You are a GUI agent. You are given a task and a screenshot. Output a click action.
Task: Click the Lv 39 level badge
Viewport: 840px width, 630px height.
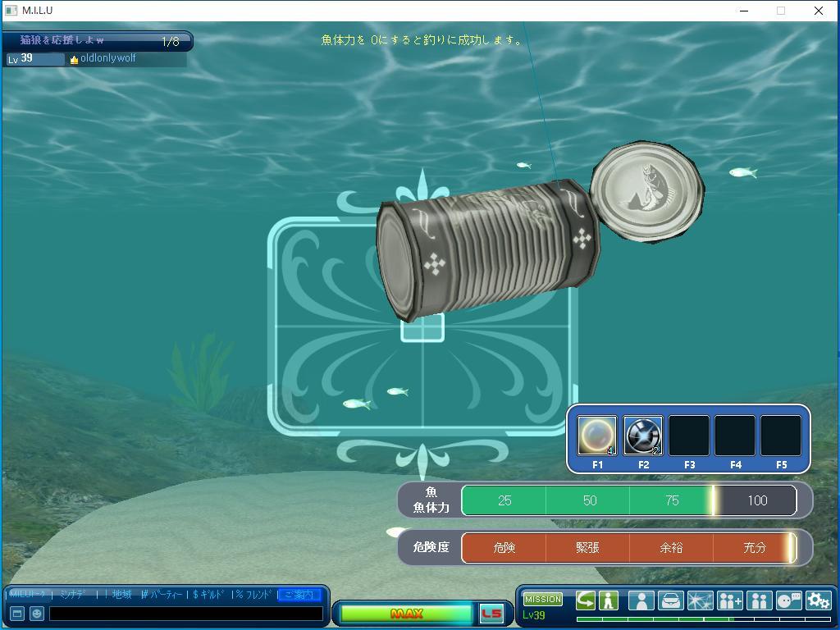pyautogui.click(x=34, y=59)
